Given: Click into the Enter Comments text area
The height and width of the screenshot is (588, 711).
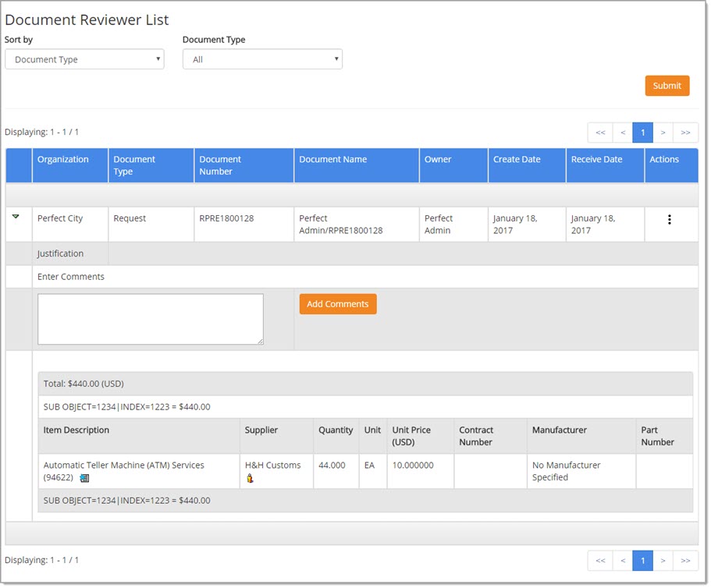Looking at the screenshot, I should (x=151, y=319).
